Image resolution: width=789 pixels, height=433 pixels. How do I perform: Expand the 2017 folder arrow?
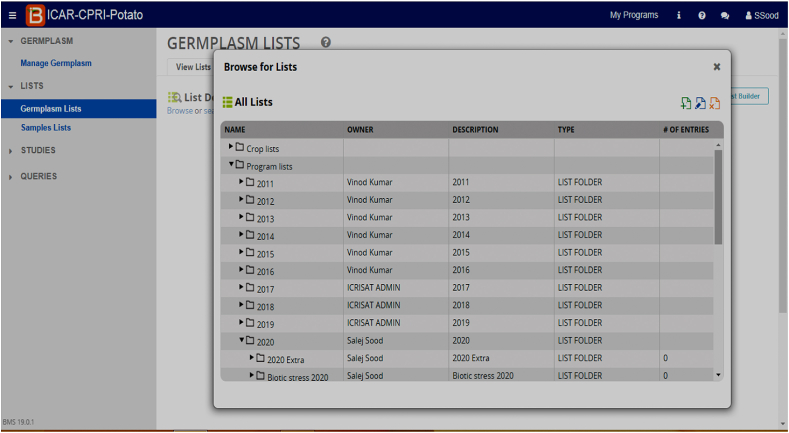coord(241,288)
